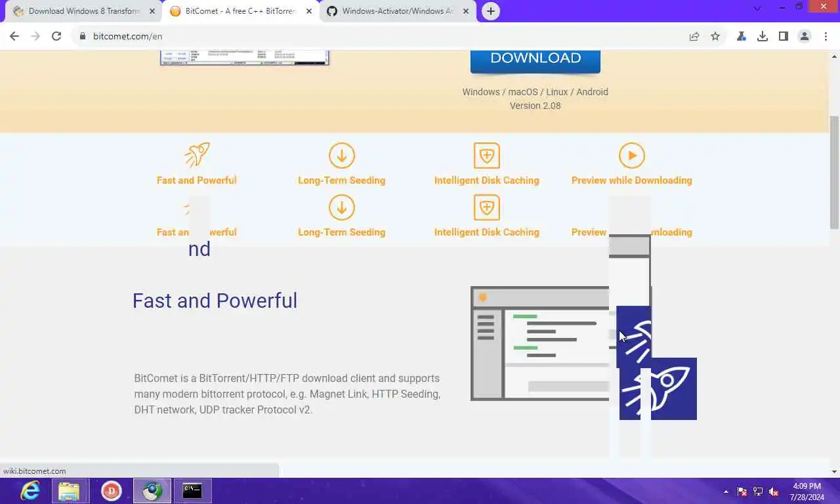Click the second-row Intelligent Disk Caching shield icon
The height and width of the screenshot is (504, 840).
[487, 207]
